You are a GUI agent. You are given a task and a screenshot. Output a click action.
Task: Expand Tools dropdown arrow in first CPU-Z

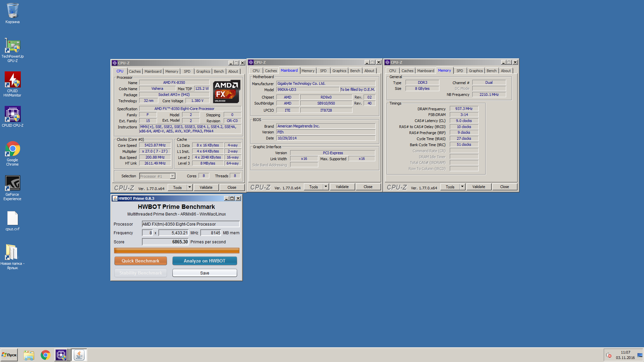[190, 187]
